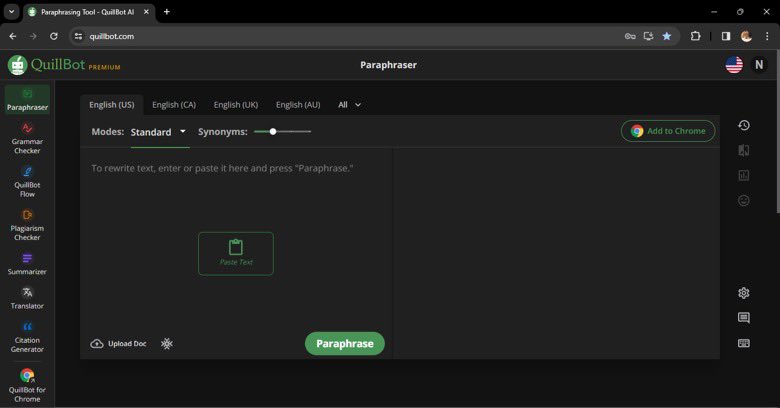780x408 pixels.
Task: Click Upload Doc
Action: pos(118,343)
